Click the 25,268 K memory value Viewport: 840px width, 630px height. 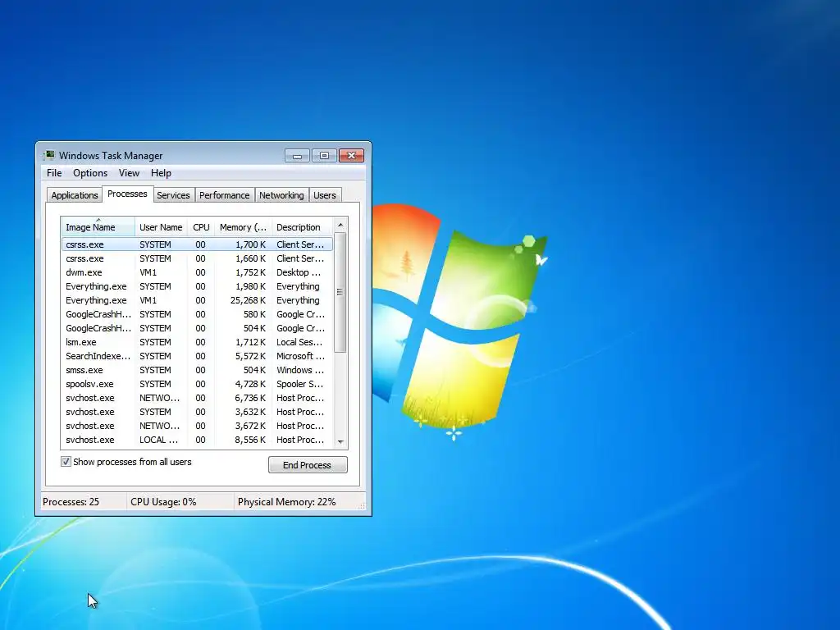pyautogui.click(x=248, y=300)
